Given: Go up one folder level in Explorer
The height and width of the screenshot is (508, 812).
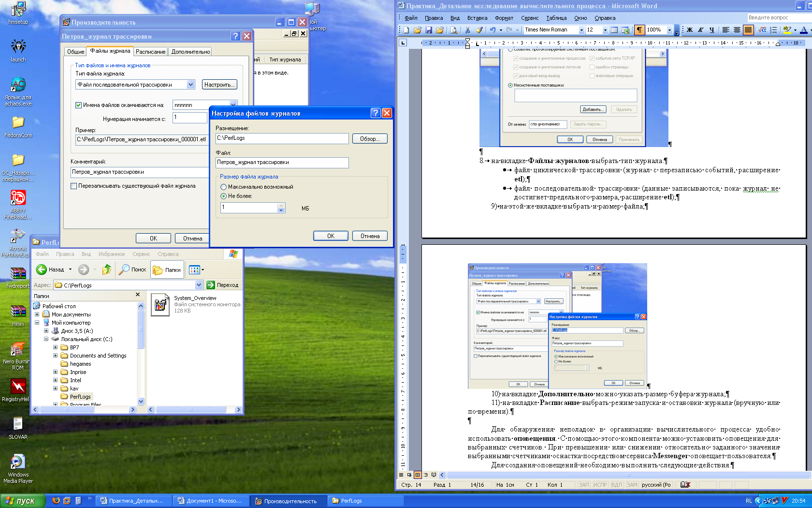Looking at the screenshot, I should 107,269.
